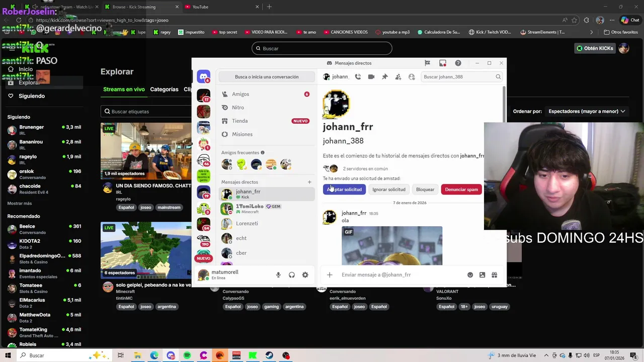Select the Discord server with badge 17
The width and height of the screenshot is (644, 362).
pos(204,96)
